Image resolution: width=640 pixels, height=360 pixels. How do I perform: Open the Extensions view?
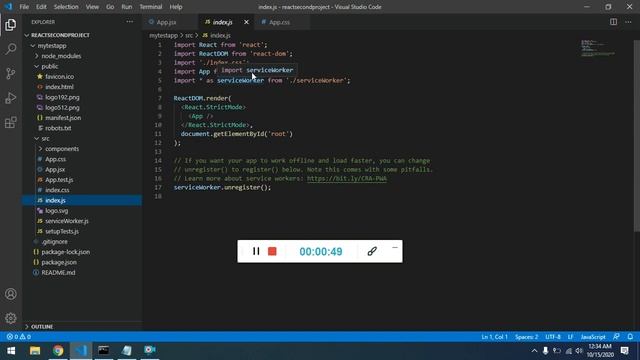(11, 122)
